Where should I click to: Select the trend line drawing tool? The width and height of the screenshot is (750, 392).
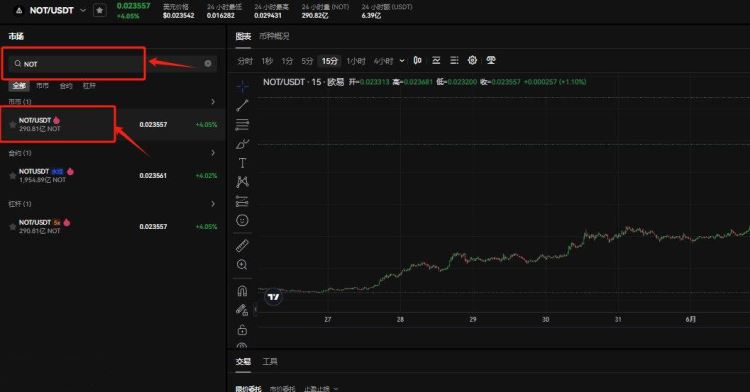pos(242,106)
